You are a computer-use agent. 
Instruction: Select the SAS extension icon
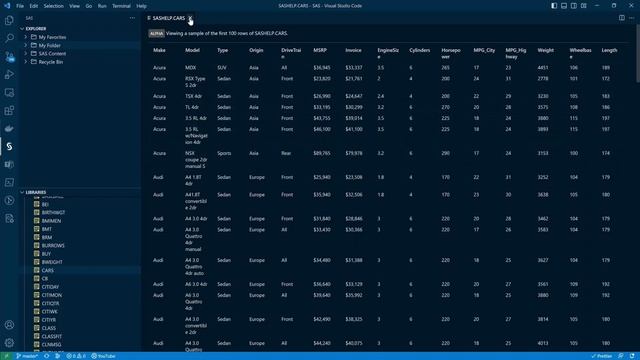click(x=9, y=147)
